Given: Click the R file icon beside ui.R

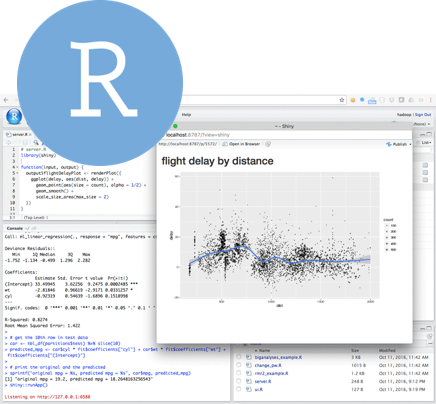Looking at the screenshot, I should click(249, 389).
